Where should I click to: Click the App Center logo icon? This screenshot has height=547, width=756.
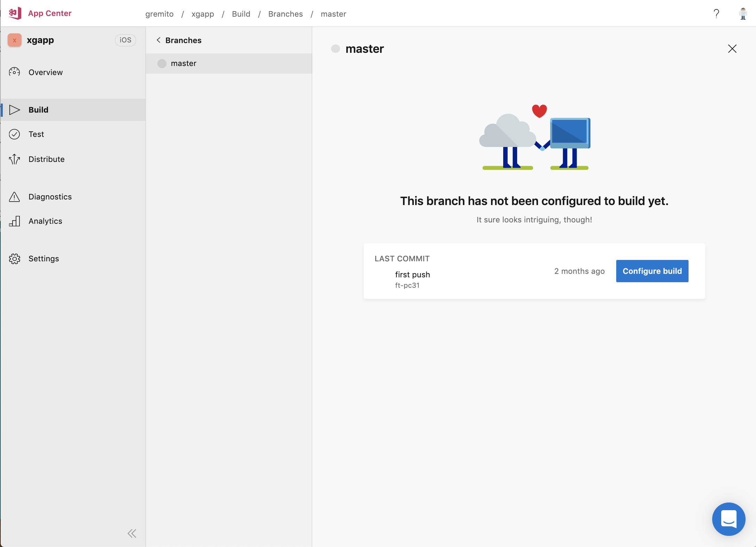[x=15, y=13]
